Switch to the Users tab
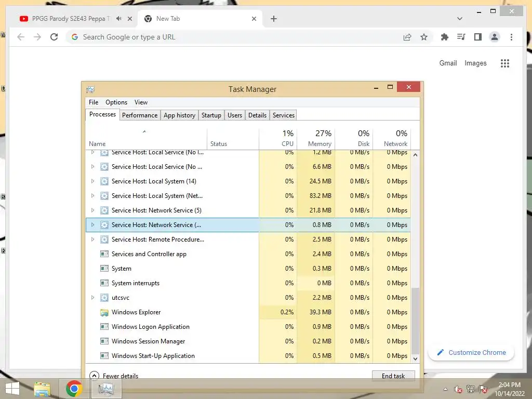The image size is (532, 399). click(x=235, y=115)
